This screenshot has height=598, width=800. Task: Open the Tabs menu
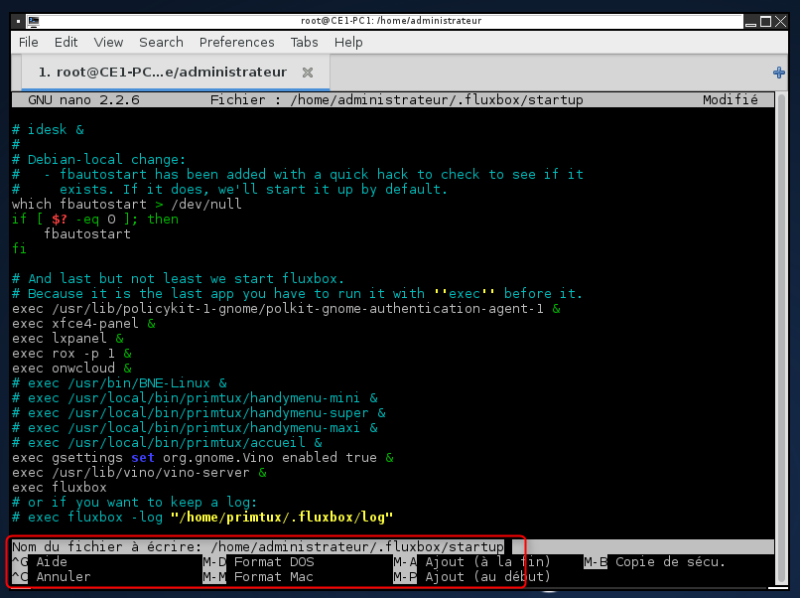pyautogui.click(x=304, y=42)
